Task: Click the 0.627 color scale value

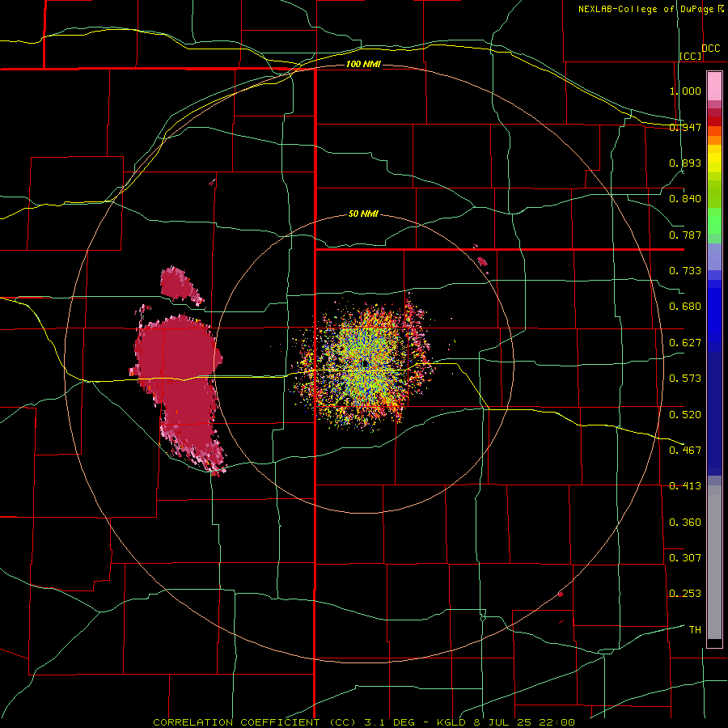Action: tap(685, 343)
